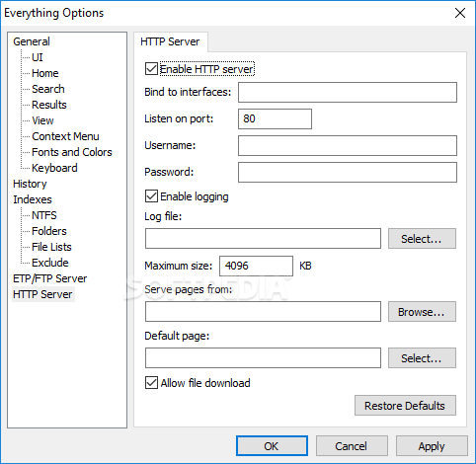Select Indexes in the options tree
The width and height of the screenshot is (476, 464).
[x=33, y=199]
